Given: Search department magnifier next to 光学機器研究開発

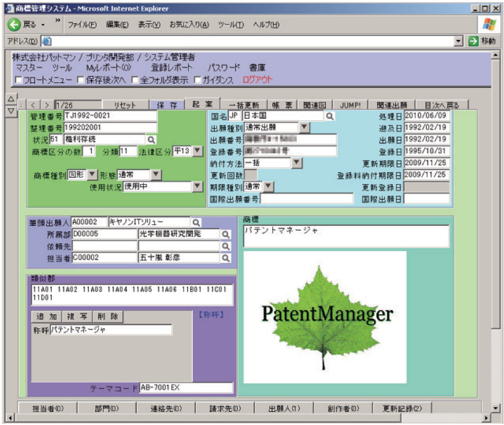Looking at the screenshot, I should (226, 234).
